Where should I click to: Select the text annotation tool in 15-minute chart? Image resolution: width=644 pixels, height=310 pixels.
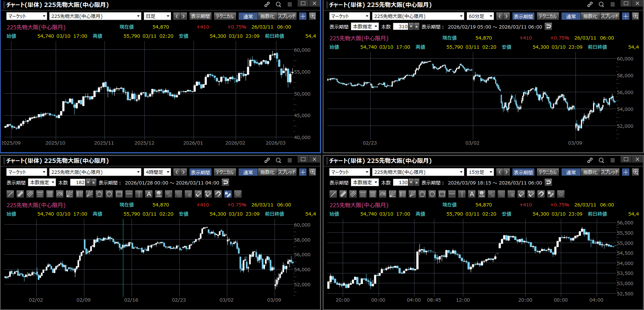[472, 194]
